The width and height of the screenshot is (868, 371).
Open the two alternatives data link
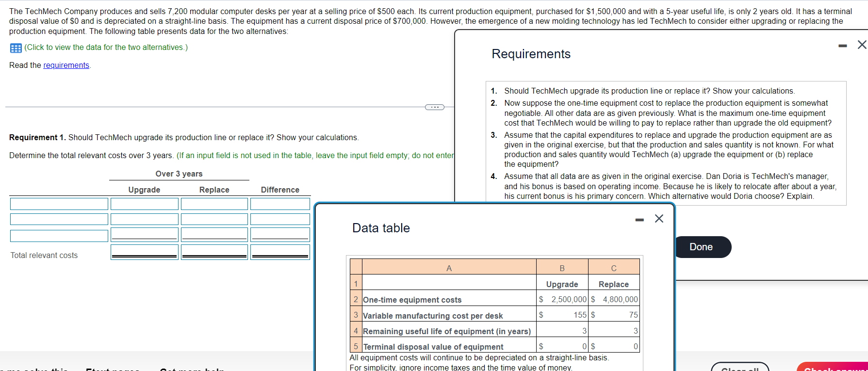(x=106, y=48)
